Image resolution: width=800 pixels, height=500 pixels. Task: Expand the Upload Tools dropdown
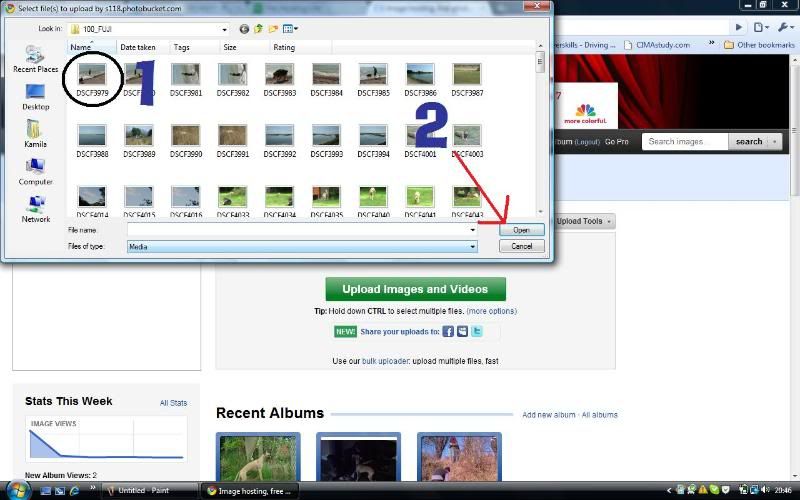click(x=584, y=221)
